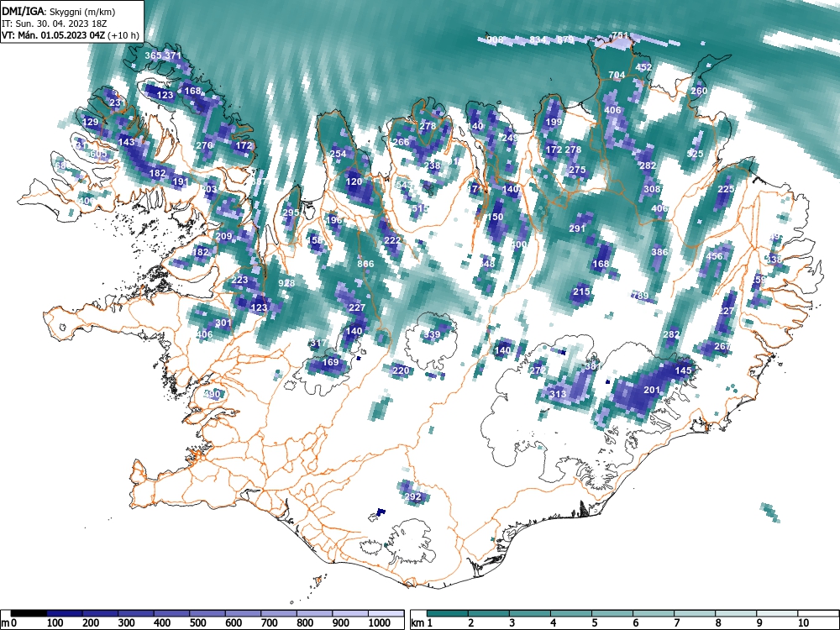The image size is (840, 630).
Task: Click visibility value 129
Action: coord(91,122)
